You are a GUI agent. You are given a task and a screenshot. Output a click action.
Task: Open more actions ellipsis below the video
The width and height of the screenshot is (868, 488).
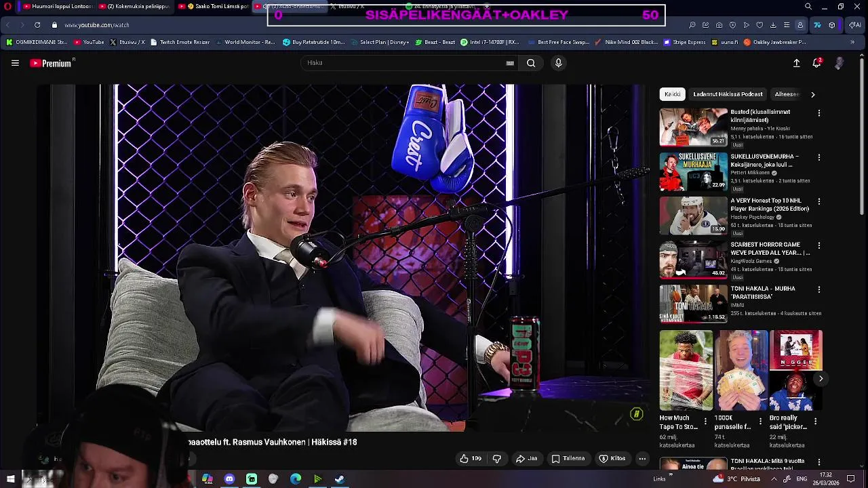642,459
